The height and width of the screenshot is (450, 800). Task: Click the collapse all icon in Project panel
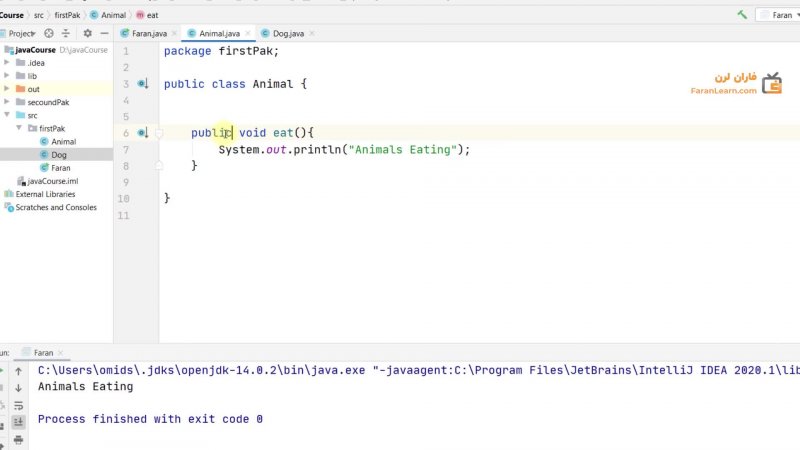tap(67, 33)
